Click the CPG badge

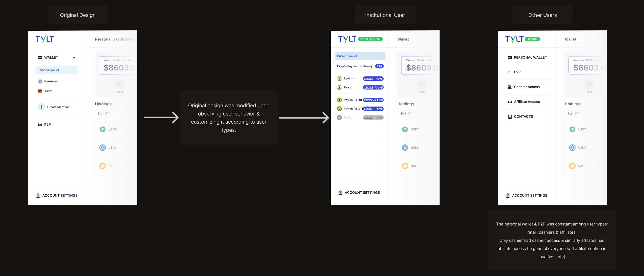379,66
